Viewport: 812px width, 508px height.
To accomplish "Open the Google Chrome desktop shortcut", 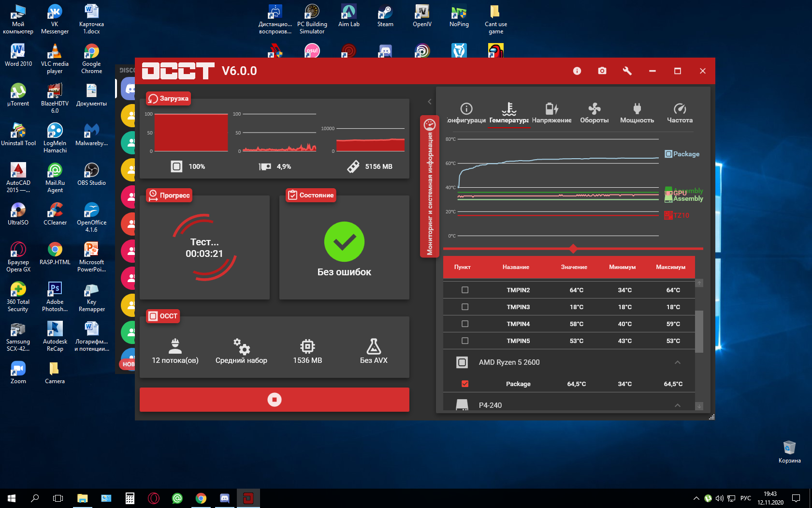I will pyautogui.click(x=91, y=59).
